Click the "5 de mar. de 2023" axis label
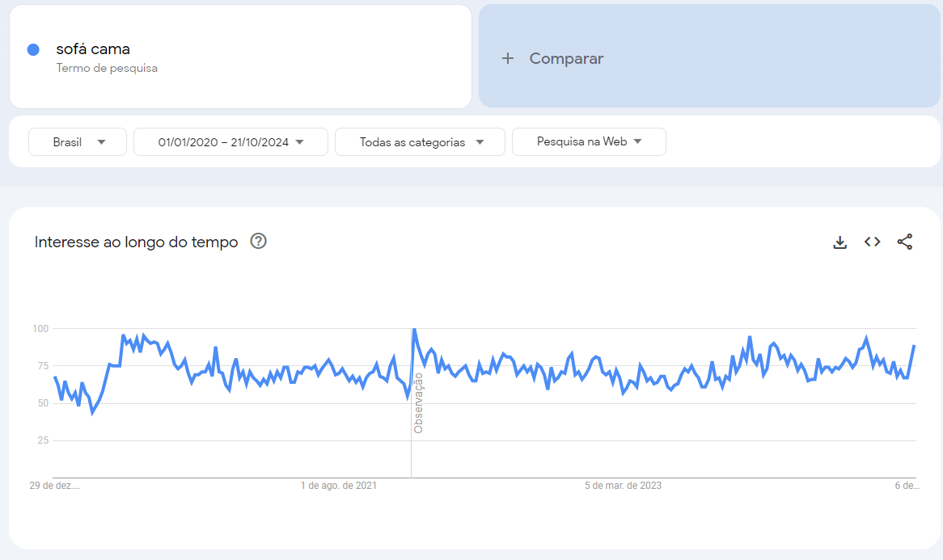Viewport: 943px width, 560px height. [x=624, y=486]
